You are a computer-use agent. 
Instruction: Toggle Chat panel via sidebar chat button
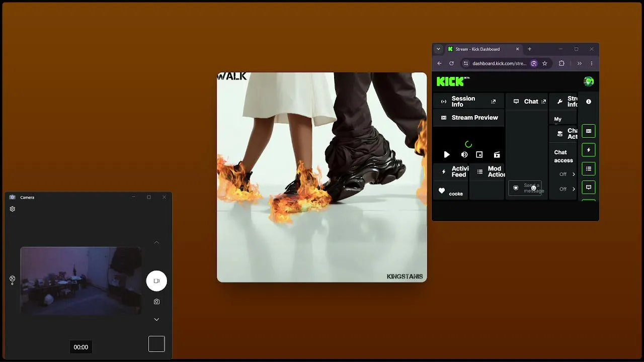(589, 187)
